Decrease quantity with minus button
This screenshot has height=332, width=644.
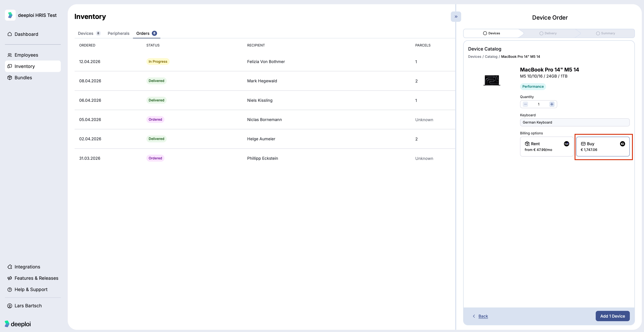click(525, 104)
